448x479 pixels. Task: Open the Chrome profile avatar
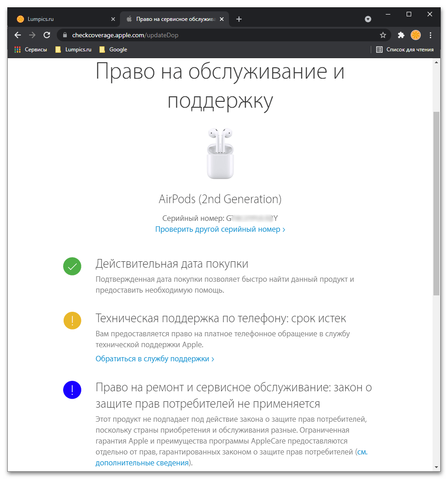(416, 35)
